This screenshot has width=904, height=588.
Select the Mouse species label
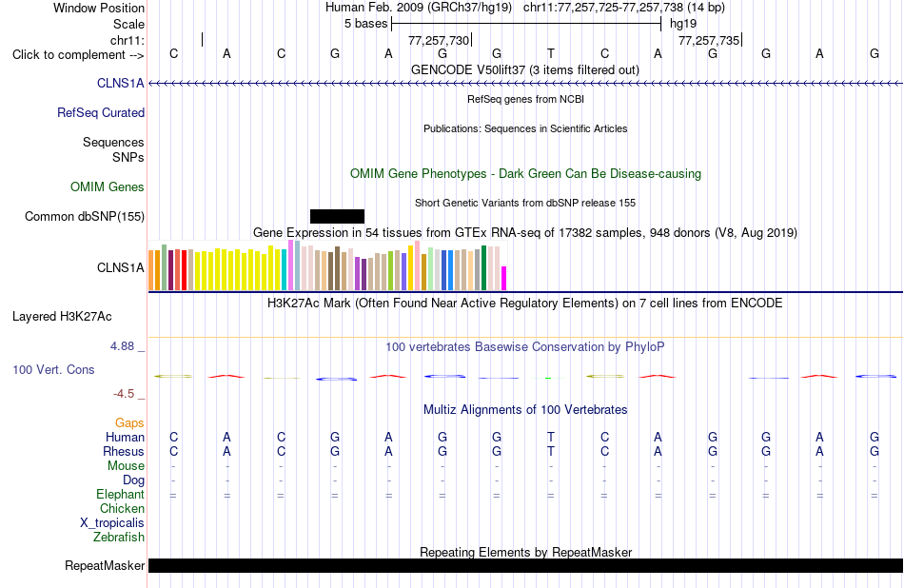point(127,466)
